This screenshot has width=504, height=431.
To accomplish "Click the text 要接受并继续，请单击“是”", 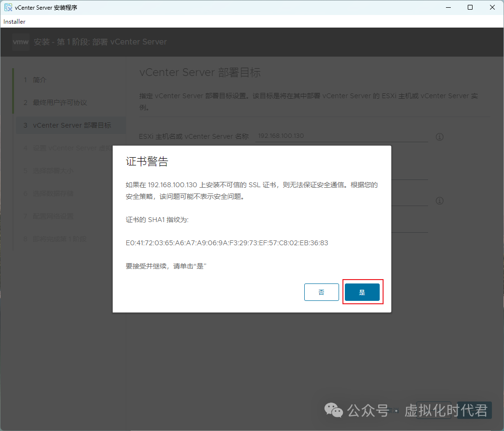I will pos(166,266).
